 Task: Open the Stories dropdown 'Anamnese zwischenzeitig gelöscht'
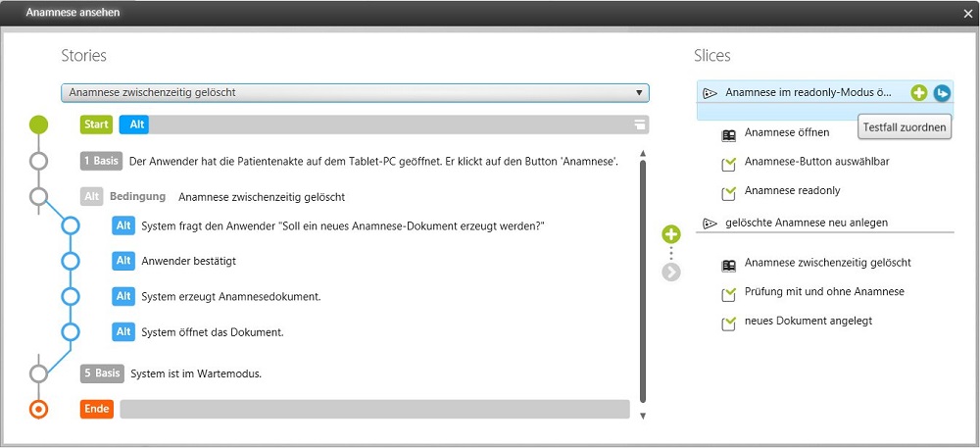pos(355,92)
